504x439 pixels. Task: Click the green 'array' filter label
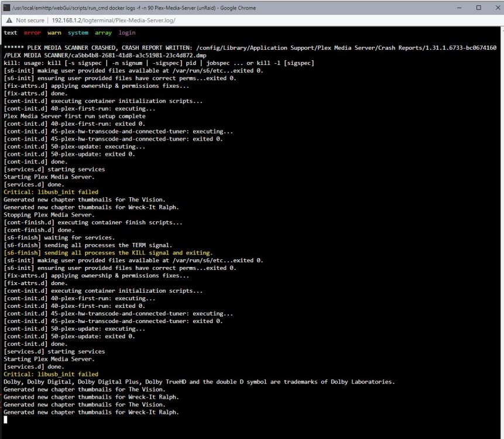click(103, 32)
